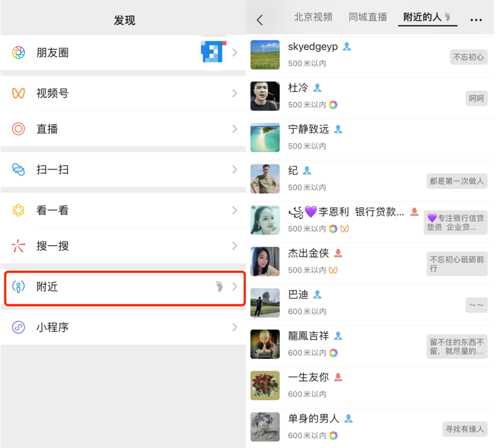Viewport: 496px width, 448px height.
Task: Expand the 朋友圈 row chevron
Action: tap(235, 52)
